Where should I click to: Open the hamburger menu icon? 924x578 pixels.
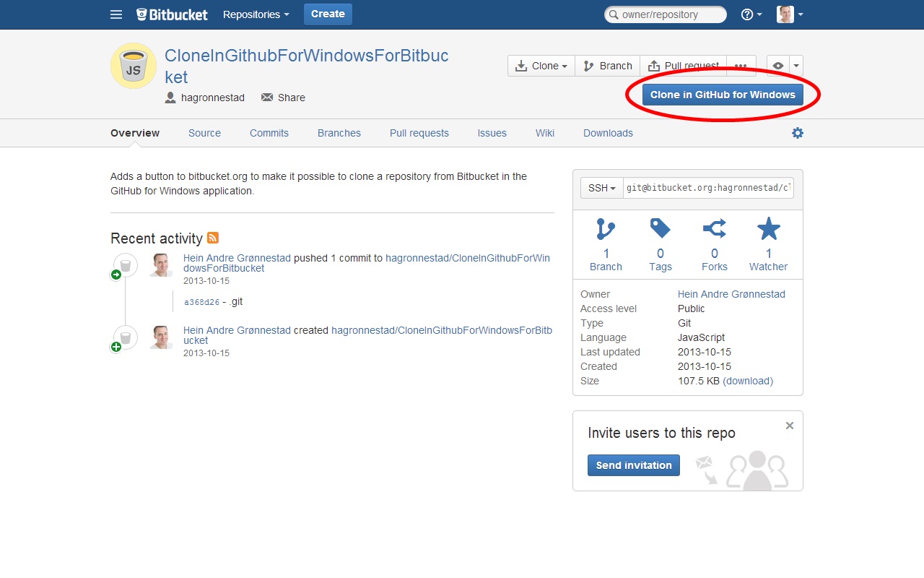116,14
